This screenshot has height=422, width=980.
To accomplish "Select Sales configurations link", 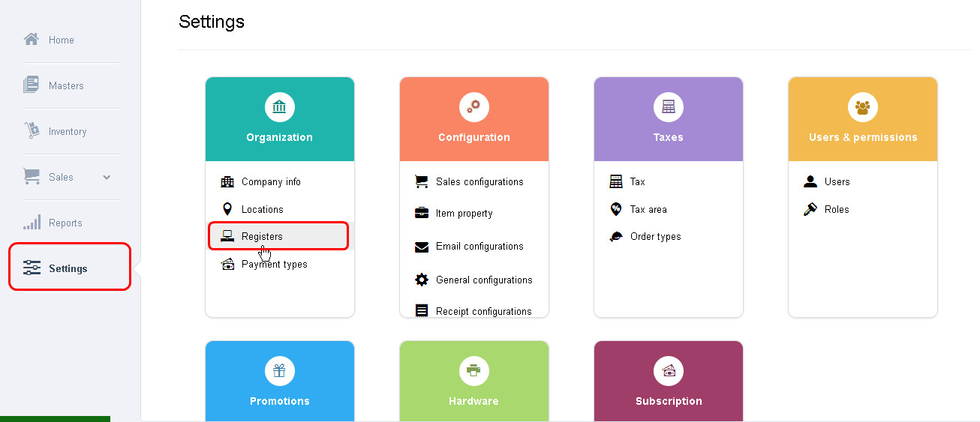I will point(479,182).
